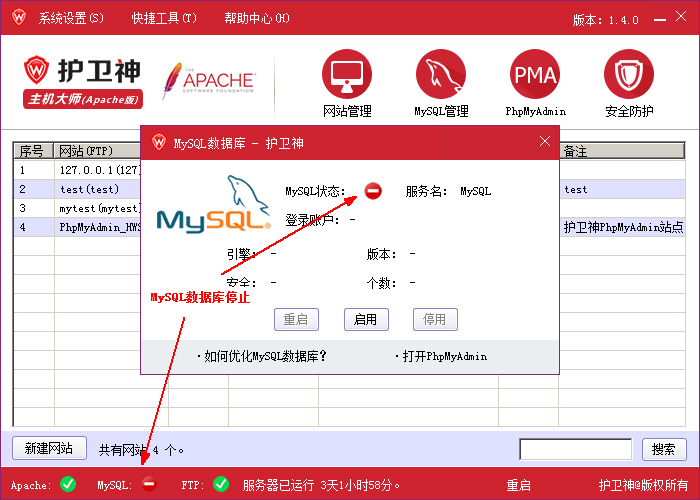Viewport: 700px width, 500px height.
Task: Select the test(test) website row
Action: pyautogui.click(x=90, y=189)
